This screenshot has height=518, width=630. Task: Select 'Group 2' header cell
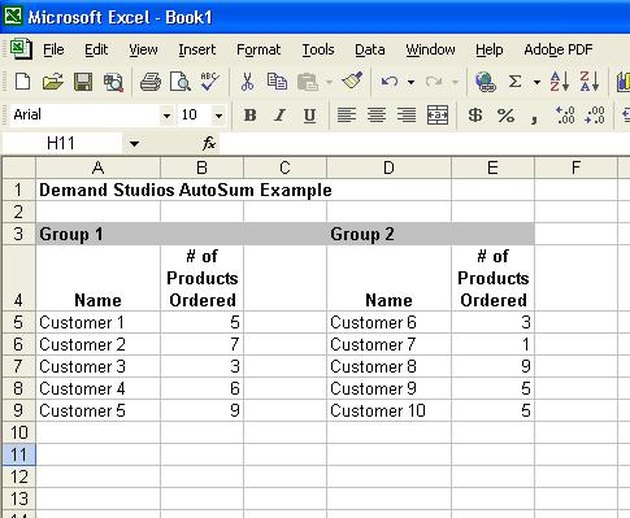coord(389,234)
